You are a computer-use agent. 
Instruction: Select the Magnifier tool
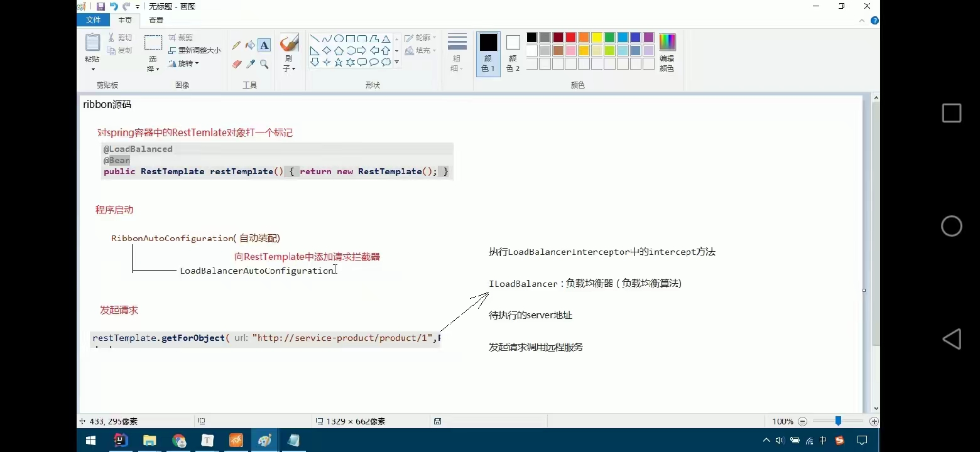point(264,64)
